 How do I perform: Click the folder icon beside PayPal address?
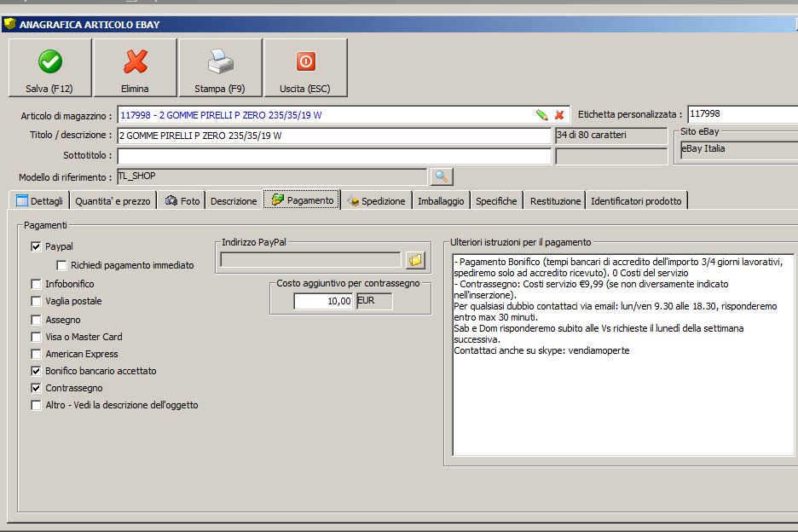[415, 260]
